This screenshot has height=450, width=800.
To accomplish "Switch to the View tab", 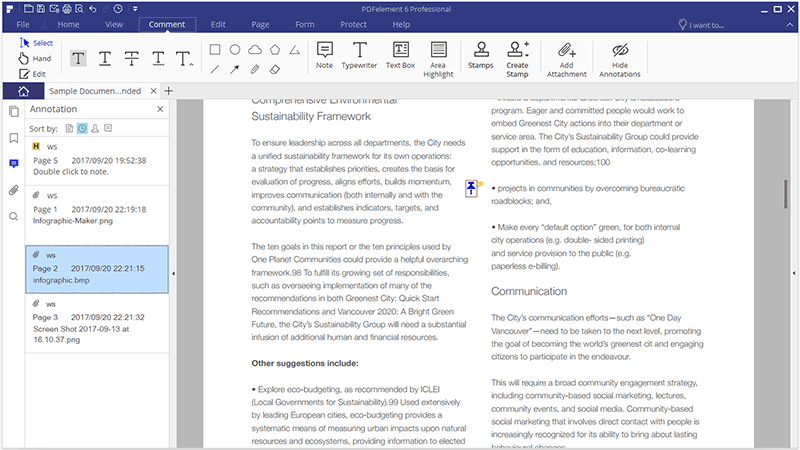I will [114, 24].
